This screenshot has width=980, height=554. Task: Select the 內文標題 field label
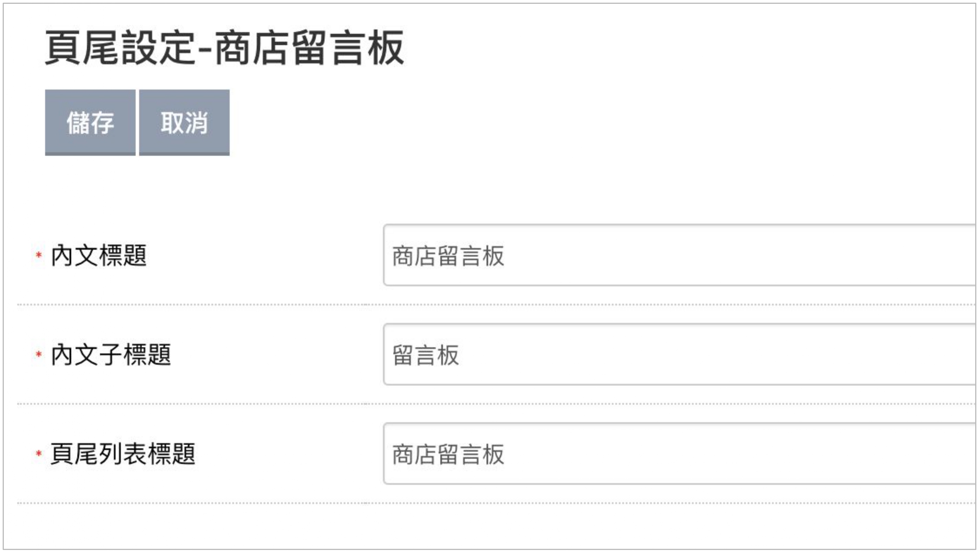[x=99, y=255]
